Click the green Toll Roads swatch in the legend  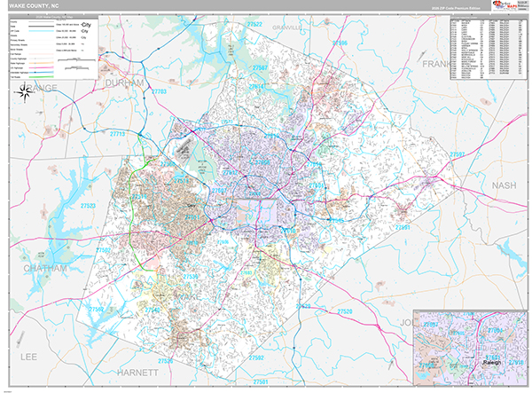coord(41,77)
